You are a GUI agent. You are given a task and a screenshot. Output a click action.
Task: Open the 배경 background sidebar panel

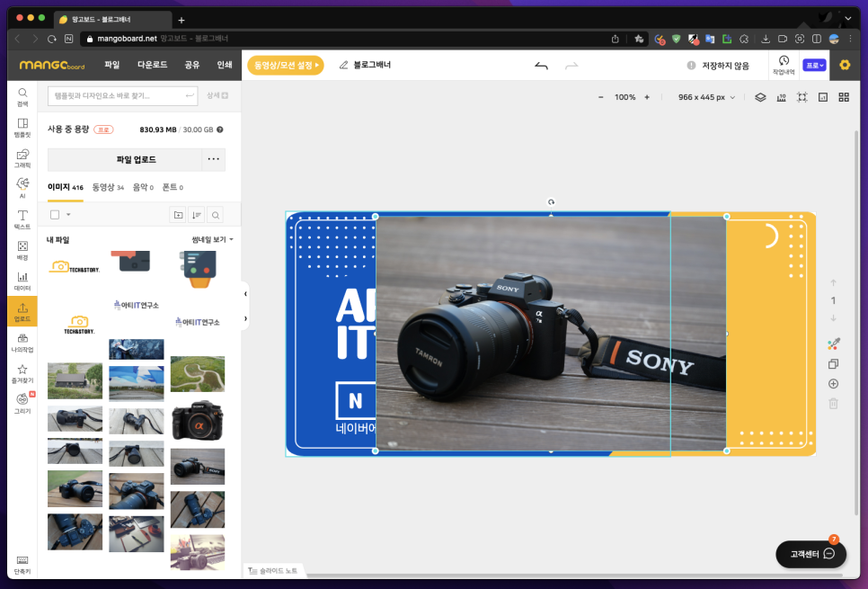[x=22, y=251]
